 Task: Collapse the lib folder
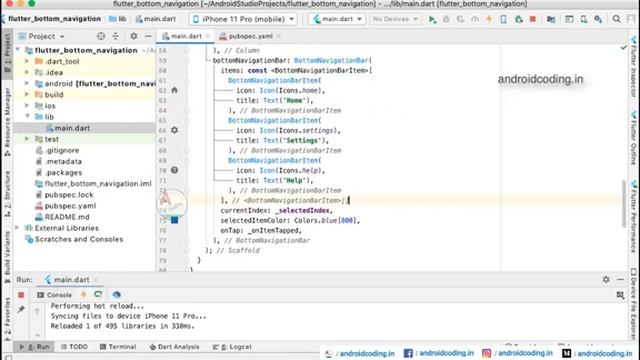click(27, 117)
